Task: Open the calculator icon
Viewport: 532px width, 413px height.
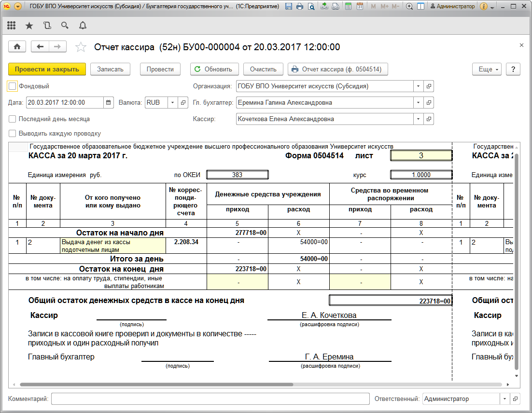Action: click(x=349, y=6)
